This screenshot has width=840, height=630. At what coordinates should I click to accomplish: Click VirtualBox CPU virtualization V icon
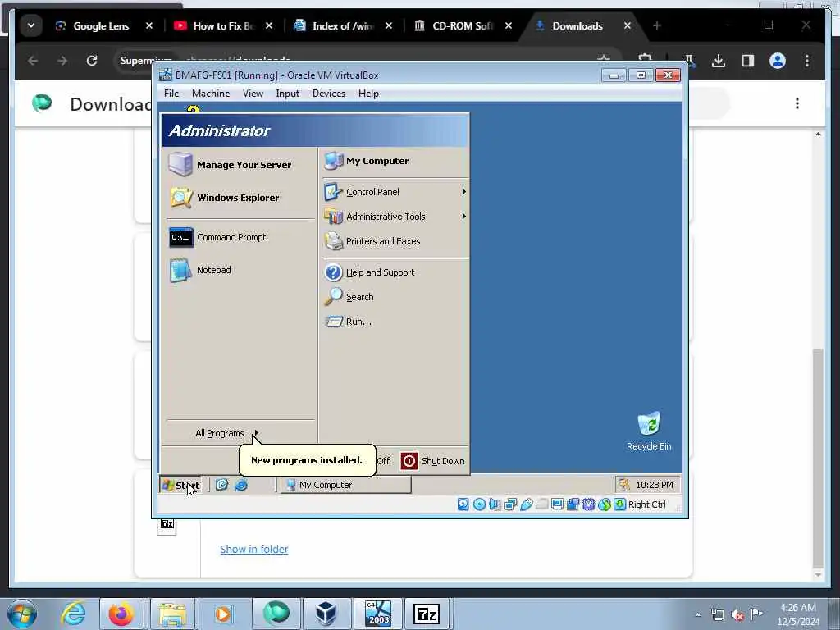tap(589, 504)
